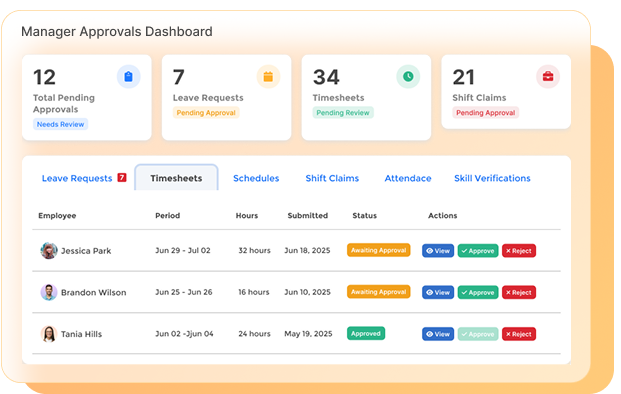View Brandon Wilson's timesheet
This screenshot has height=394, width=621.
(438, 292)
